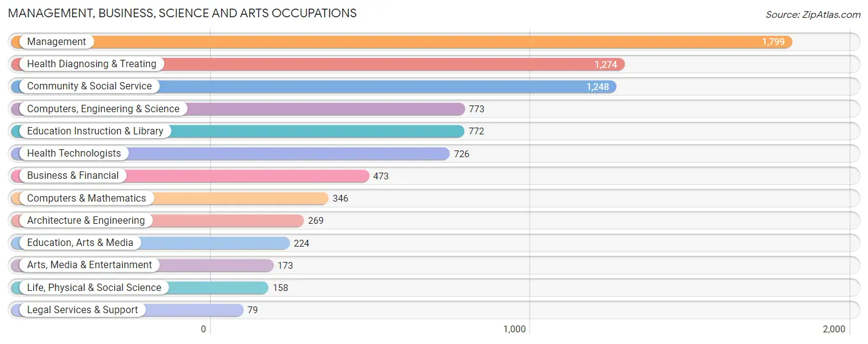The height and width of the screenshot is (344, 868).
Task: Click the Management bar label
Action: click(x=57, y=42)
